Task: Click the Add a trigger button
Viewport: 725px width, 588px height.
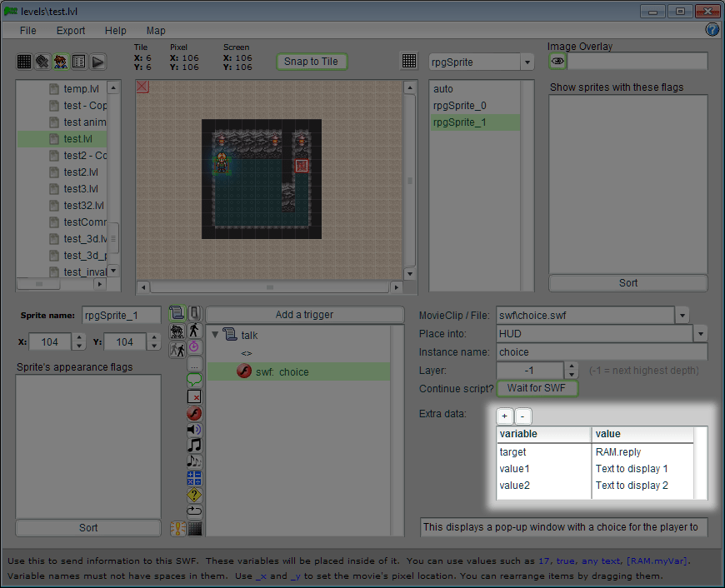Action: point(304,315)
